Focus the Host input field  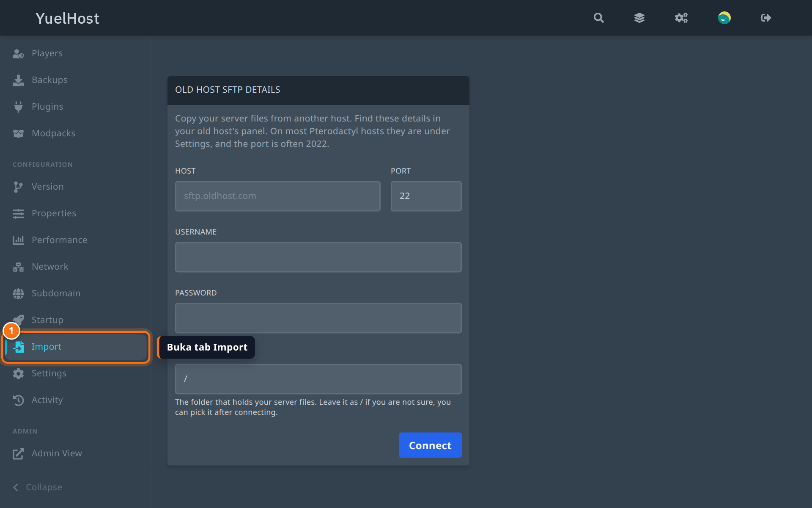278,196
